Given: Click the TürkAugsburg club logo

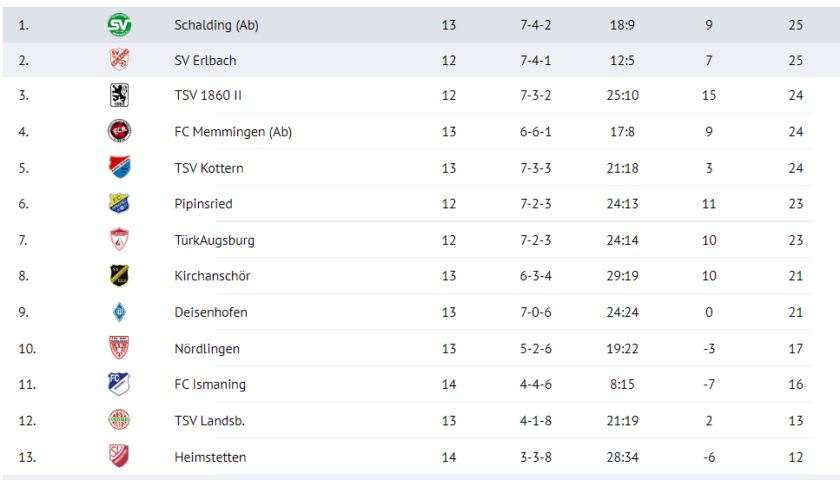Looking at the screenshot, I should coord(119,239).
